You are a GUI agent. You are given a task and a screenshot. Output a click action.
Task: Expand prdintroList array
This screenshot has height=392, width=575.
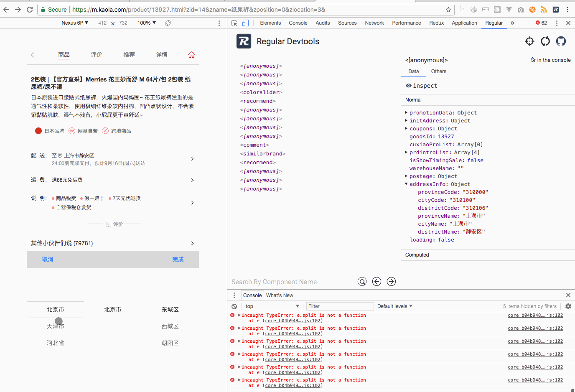406,152
